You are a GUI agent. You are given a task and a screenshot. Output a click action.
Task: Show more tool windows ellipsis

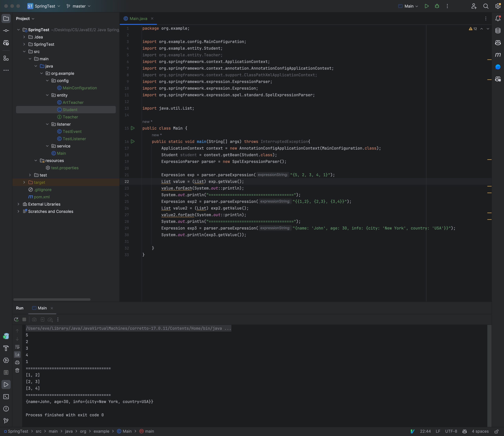[6, 70]
